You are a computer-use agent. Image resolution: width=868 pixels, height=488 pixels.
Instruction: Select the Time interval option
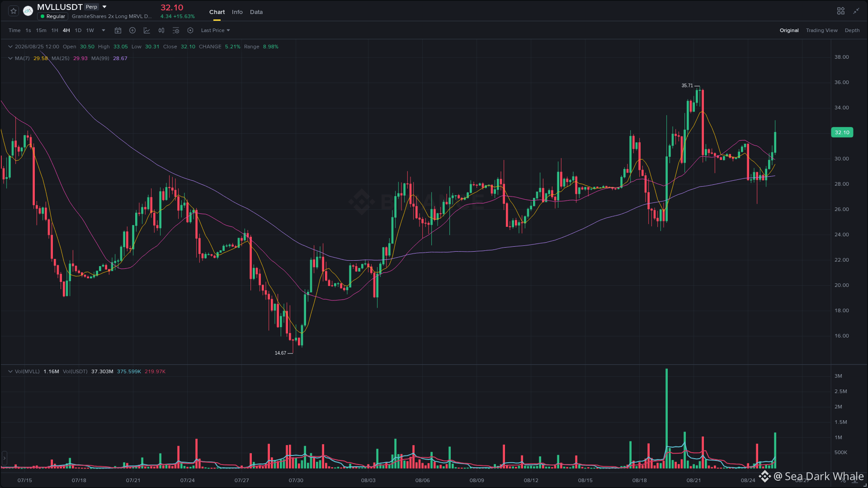(x=14, y=30)
